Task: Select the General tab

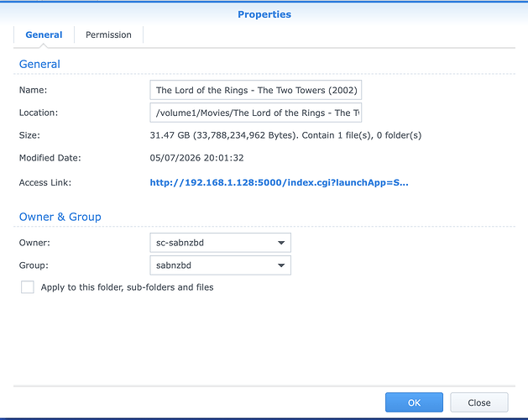Action: pos(44,34)
